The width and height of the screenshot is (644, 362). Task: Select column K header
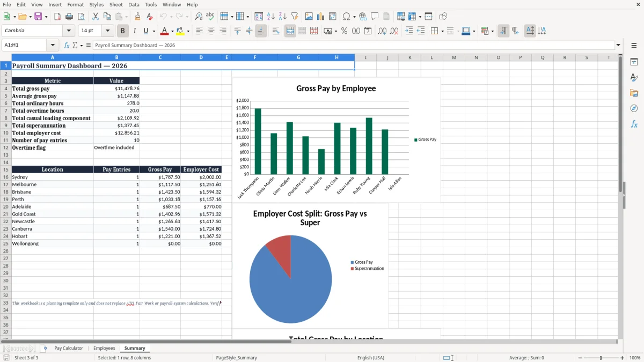pos(409,57)
